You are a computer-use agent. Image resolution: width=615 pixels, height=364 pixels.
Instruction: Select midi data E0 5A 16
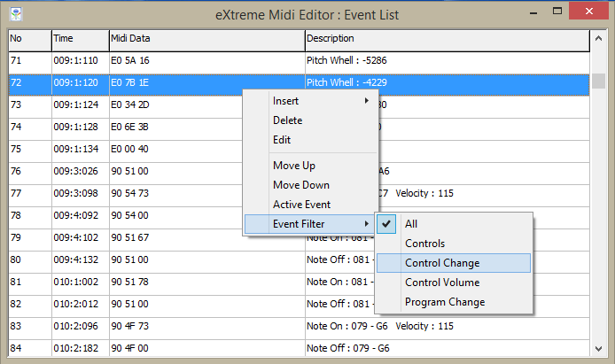tap(130, 61)
